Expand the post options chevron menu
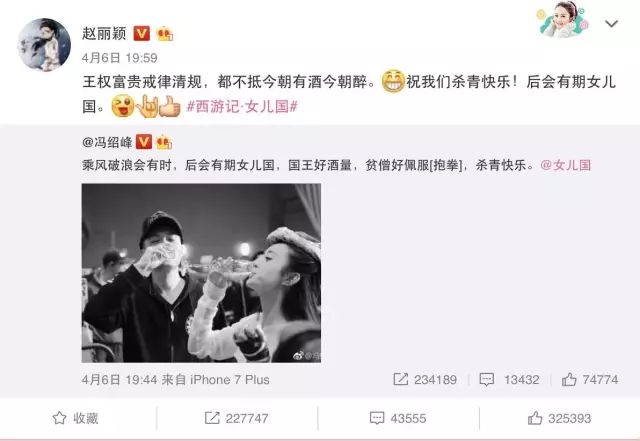This screenshot has width=640, height=441. point(611,24)
